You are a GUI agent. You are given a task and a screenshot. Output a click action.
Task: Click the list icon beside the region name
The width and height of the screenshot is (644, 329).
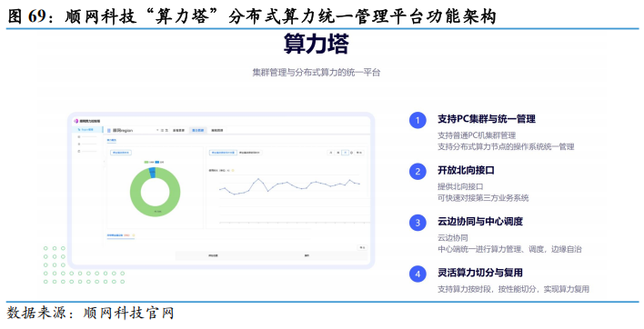[109, 131]
